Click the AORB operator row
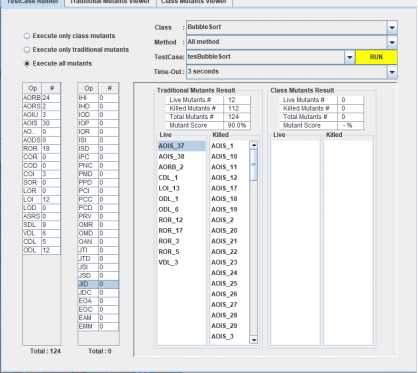 (42, 98)
